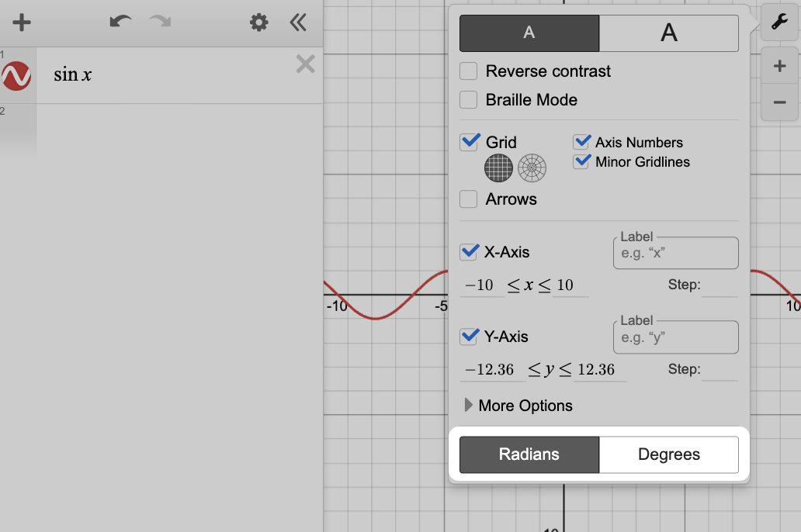Enable Reverse contrast checkbox
This screenshot has height=532, width=801.
tap(469, 71)
